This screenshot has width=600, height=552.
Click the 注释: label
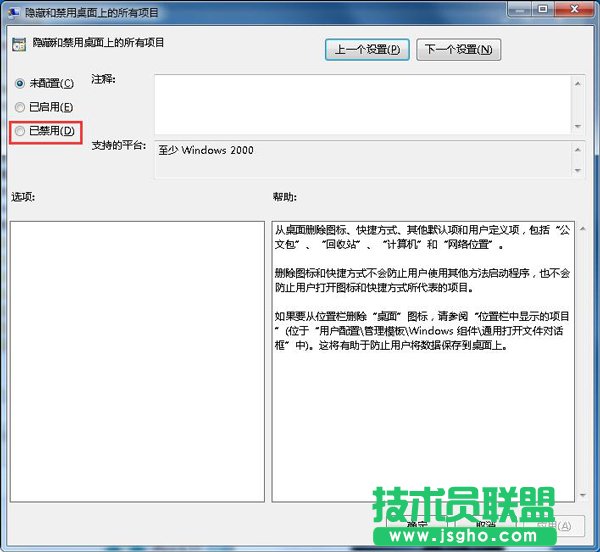103,80
